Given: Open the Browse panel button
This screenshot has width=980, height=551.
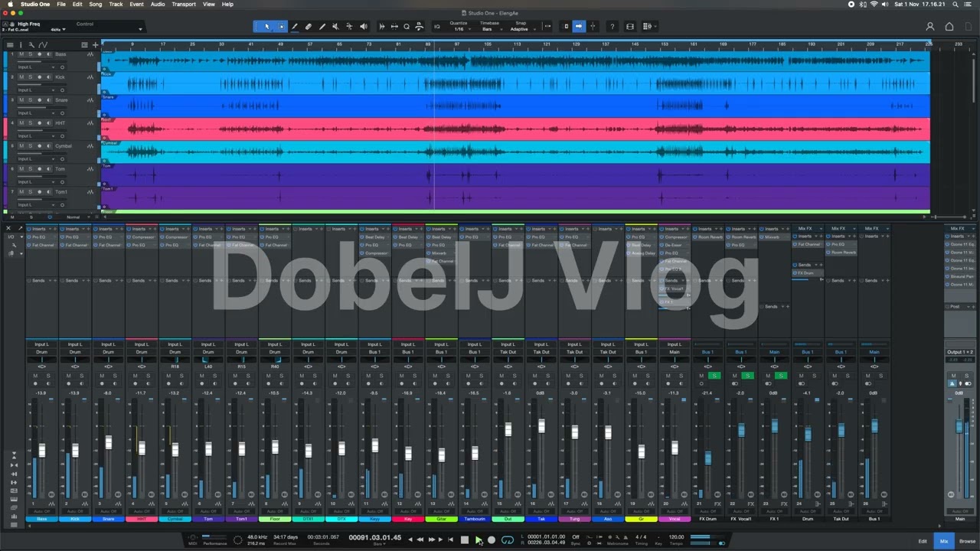Looking at the screenshot, I should point(967,541).
